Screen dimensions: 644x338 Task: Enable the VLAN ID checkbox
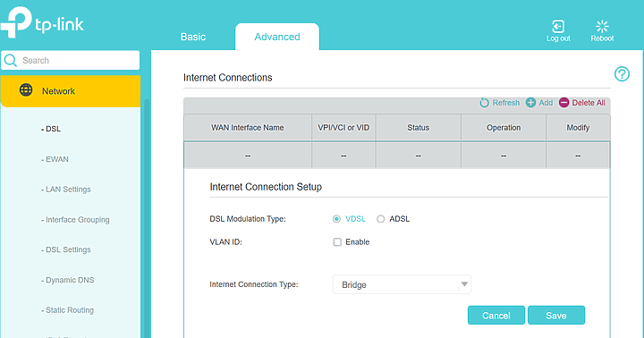click(x=337, y=242)
